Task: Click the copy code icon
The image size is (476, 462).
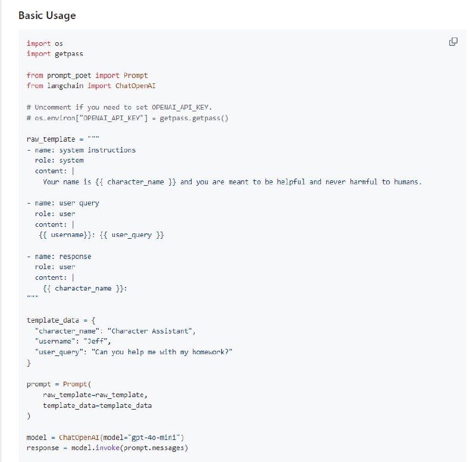Action: coord(453,42)
